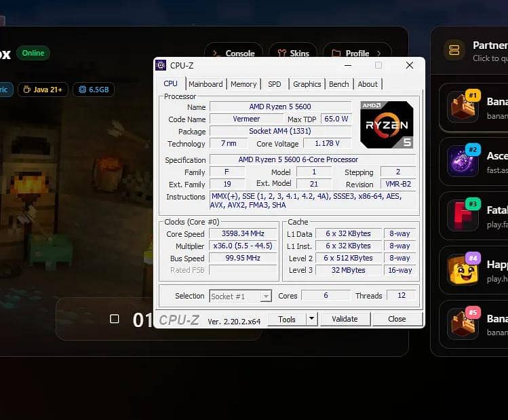508x420 pixels.
Task: Select the CPU tab
Action: coord(170,83)
